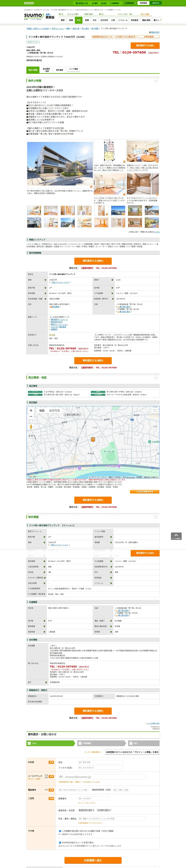Open the 明和地所ホームページ link
The image size is (186, 868).
coord(59,319)
